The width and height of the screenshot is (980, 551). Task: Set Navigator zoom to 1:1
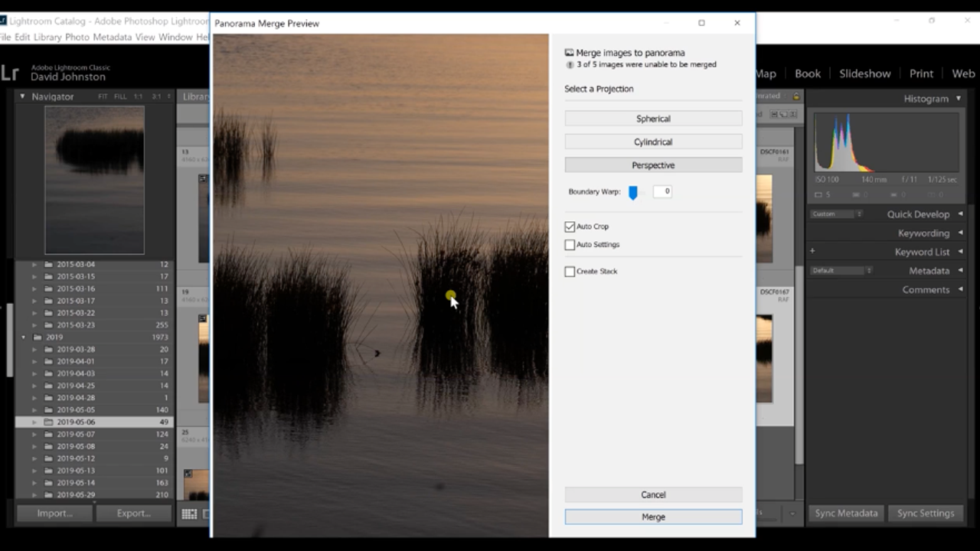139,97
